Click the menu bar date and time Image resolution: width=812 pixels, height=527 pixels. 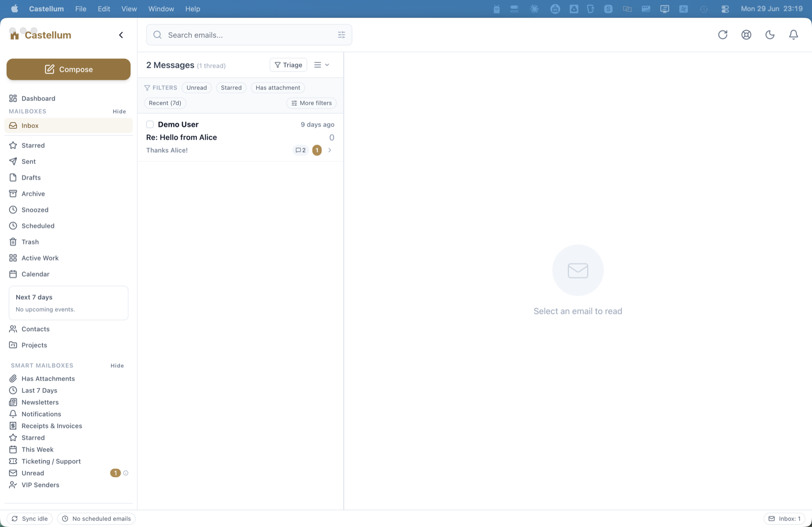click(x=771, y=9)
